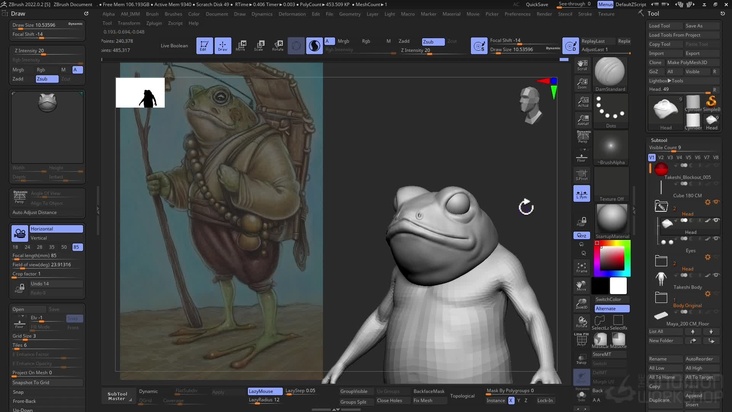This screenshot has width=732, height=412.
Task: Select the Move transform icon in top shelf
Action: point(241,45)
